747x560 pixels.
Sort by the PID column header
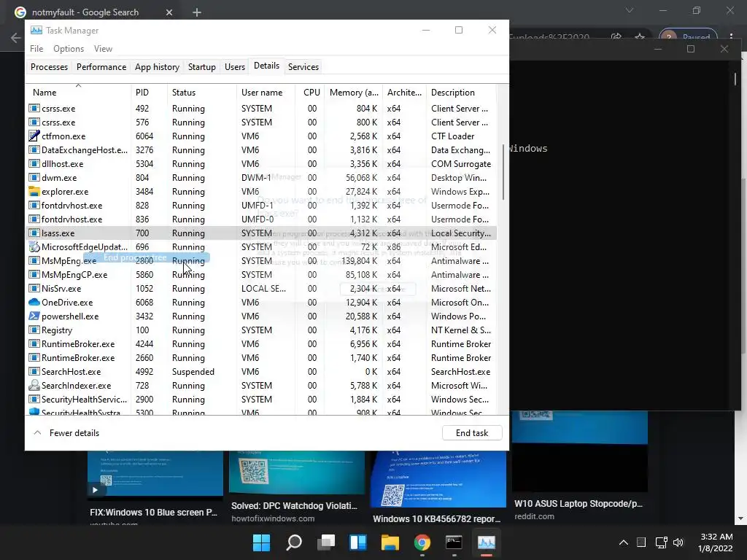click(149, 93)
